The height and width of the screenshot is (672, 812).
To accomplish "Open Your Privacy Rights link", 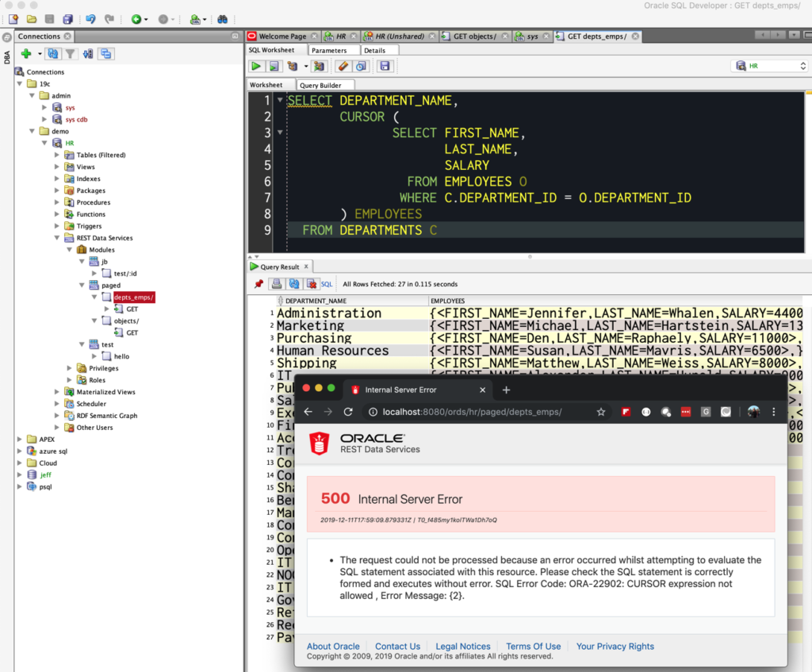I will [615, 646].
